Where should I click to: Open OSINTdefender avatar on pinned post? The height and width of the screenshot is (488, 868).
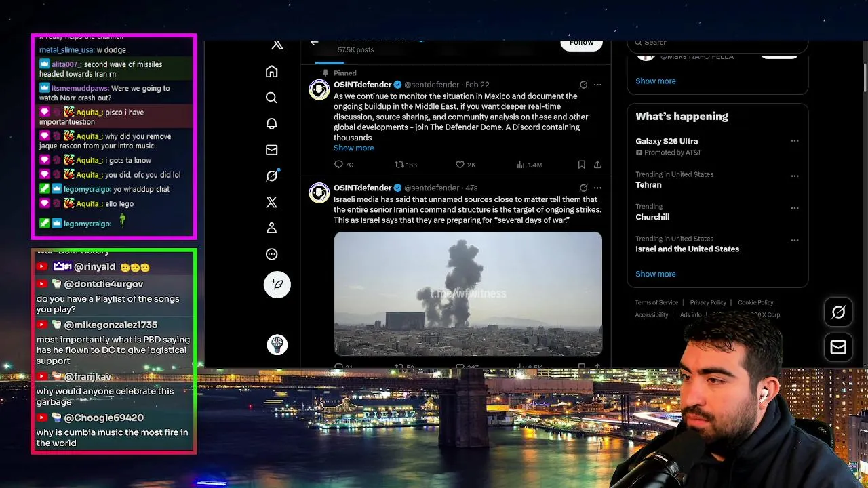[x=319, y=89]
